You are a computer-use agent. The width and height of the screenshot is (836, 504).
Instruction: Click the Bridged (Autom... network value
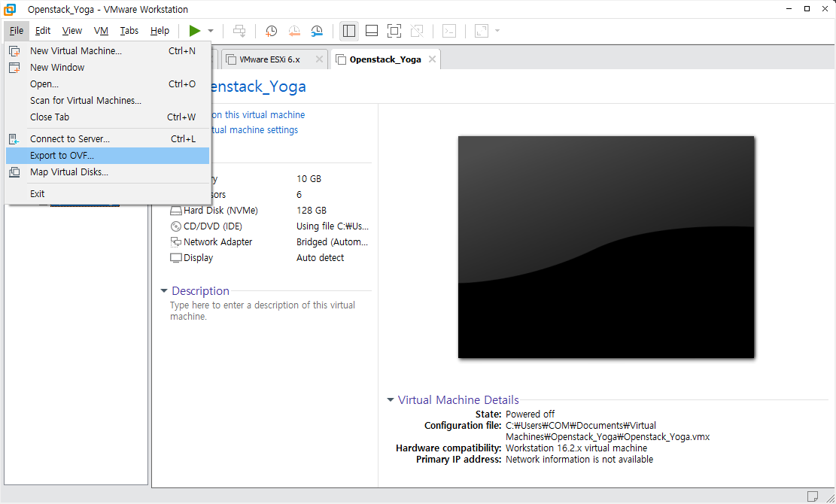pyautogui.click(x=332, y=242)
